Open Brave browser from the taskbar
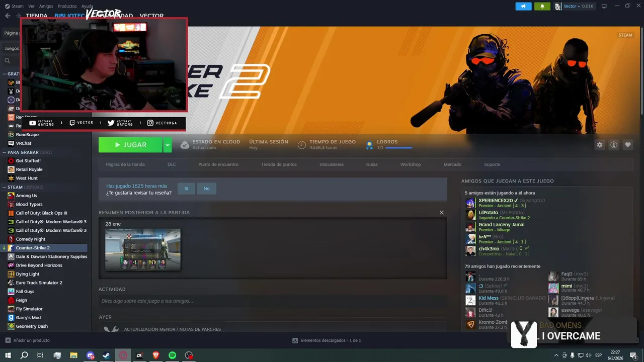The height and width of the screenshot is (362, 644). pos(156,355)
